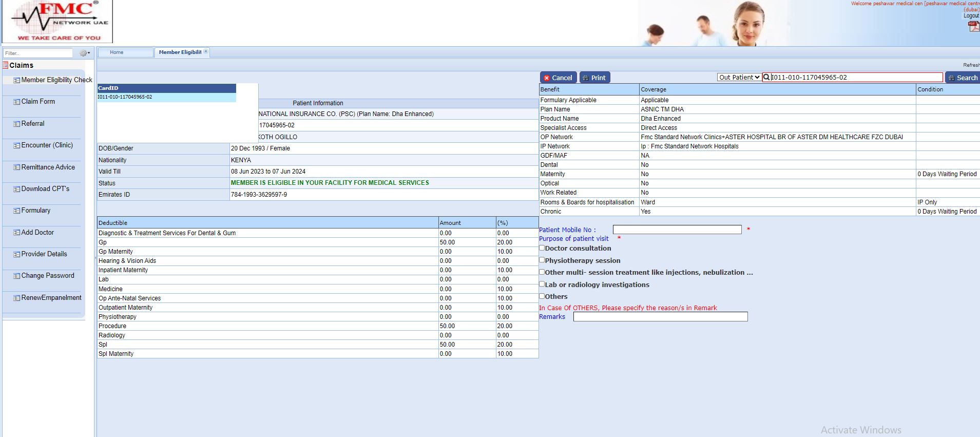Check the Doctor consultation checkbox

542,248
